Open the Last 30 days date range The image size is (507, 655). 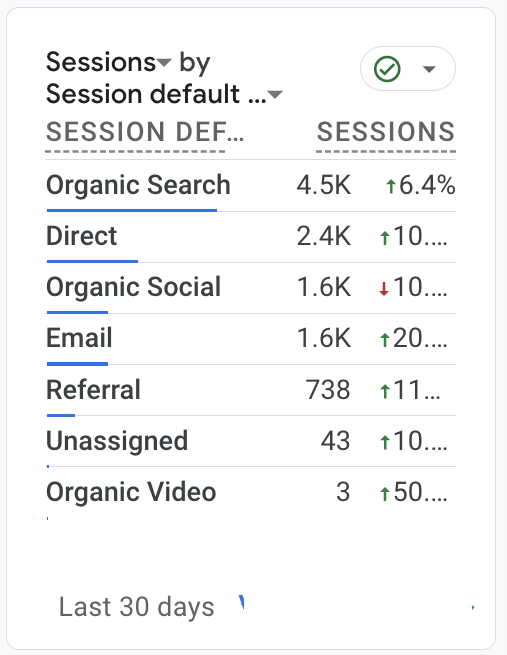[x=137, y=607]
